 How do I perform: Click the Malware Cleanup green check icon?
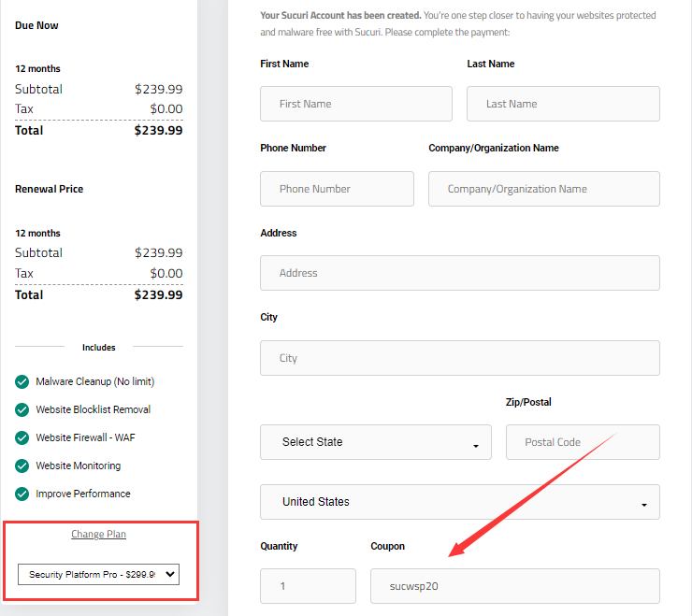click(x=22, y=381)
